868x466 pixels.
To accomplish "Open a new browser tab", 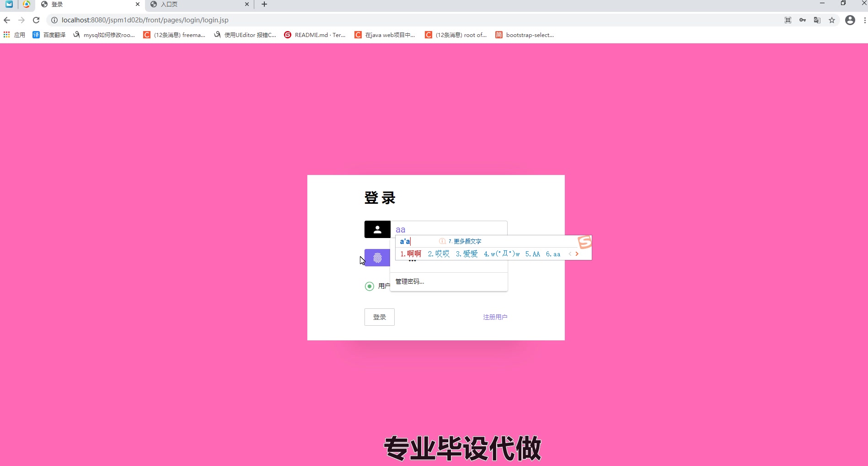I will [x=264, y=4].
